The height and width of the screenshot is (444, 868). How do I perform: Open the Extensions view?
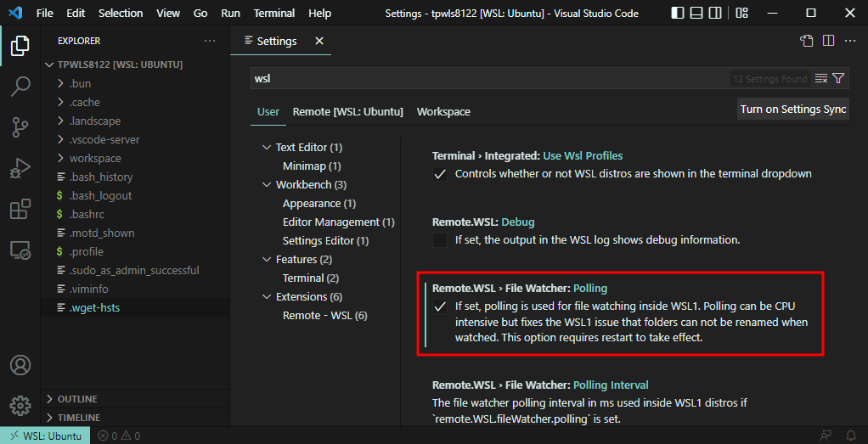pos(20,210)
